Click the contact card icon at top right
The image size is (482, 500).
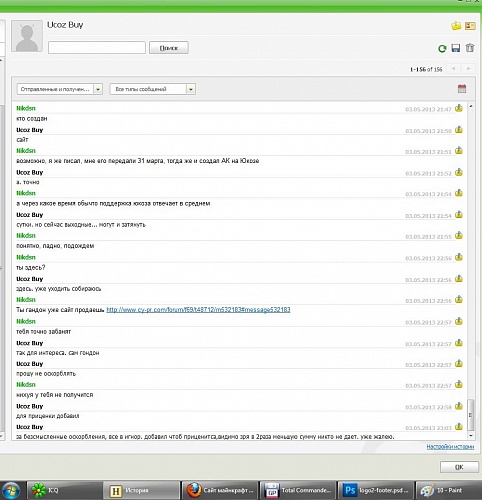click(470, 25)
